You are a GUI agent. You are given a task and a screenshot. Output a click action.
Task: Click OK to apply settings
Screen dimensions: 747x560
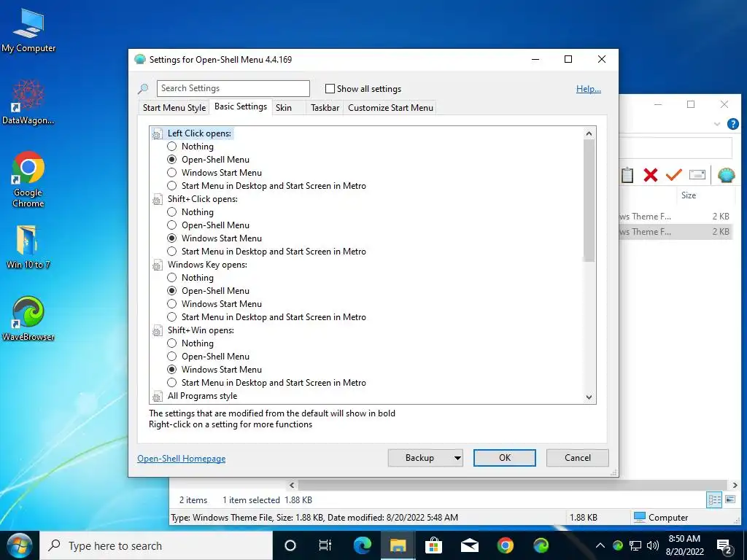pos(505,458)
